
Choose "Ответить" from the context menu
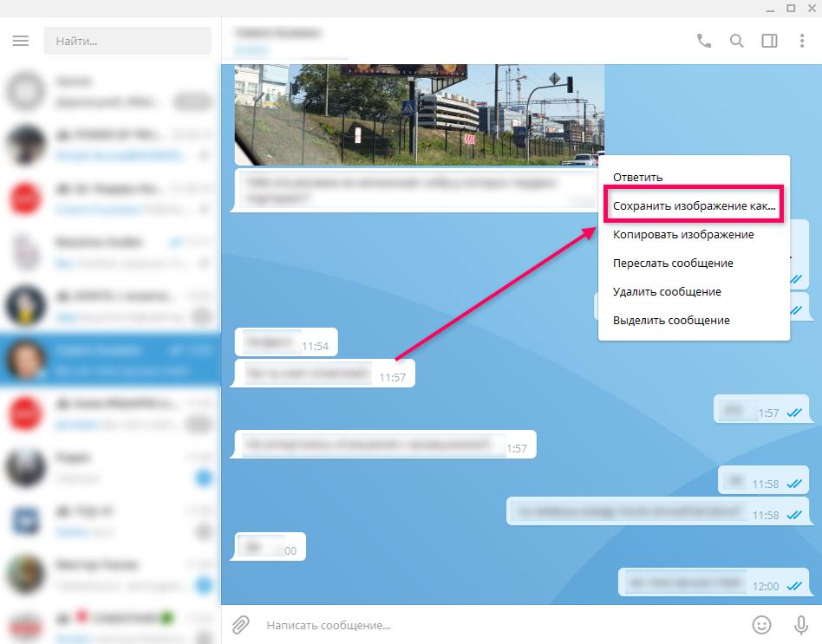point(639,177)
